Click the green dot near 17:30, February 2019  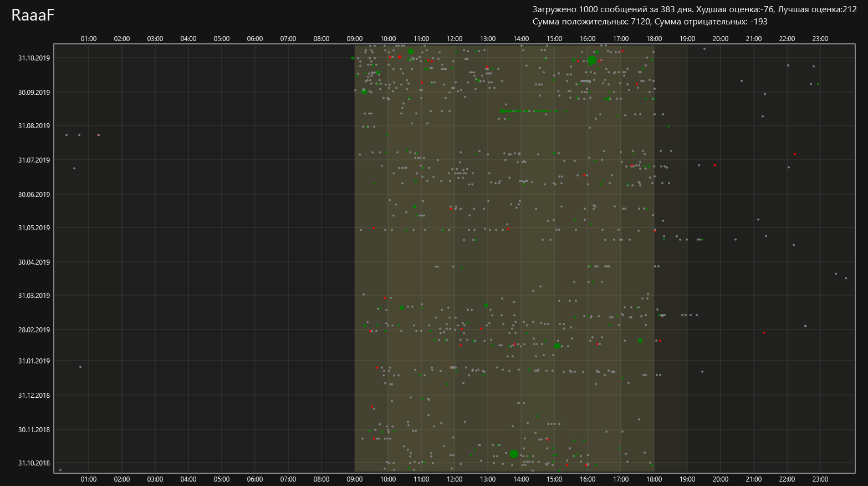point(640,341)
